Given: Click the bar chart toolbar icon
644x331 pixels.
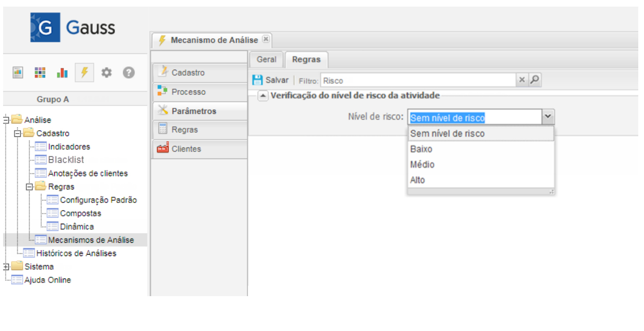Looking at the screenshot, I should 62,72.
